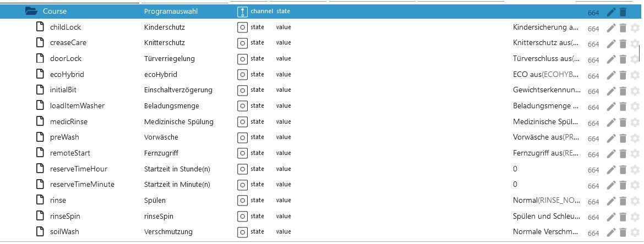Edit the Course channel with pencil icon

[611, 12]
